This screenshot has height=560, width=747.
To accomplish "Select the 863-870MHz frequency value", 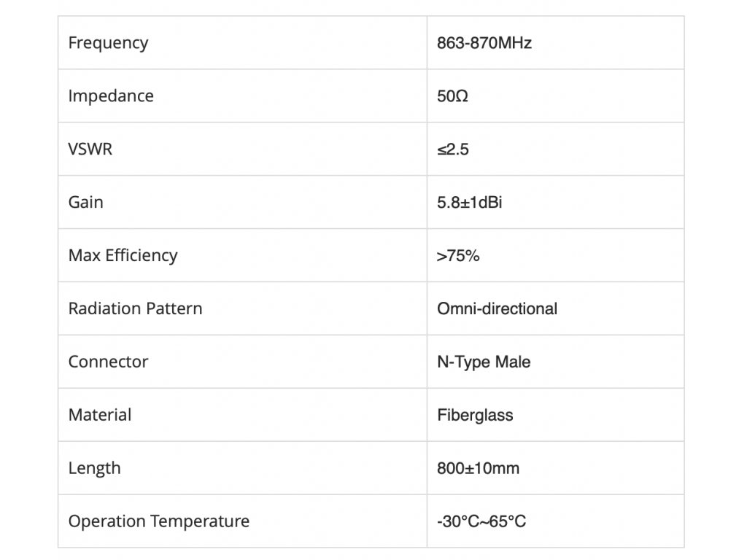I will 484,43.
